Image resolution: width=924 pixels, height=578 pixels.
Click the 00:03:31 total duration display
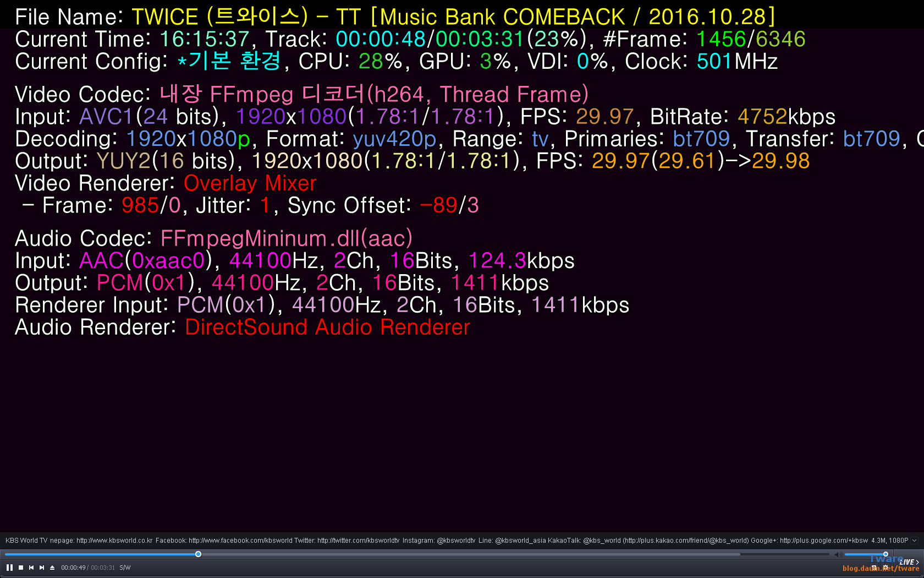(103, 568)
